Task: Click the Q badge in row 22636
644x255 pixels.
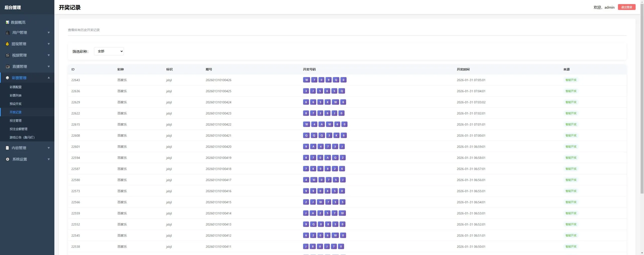Action: [342, 91]
